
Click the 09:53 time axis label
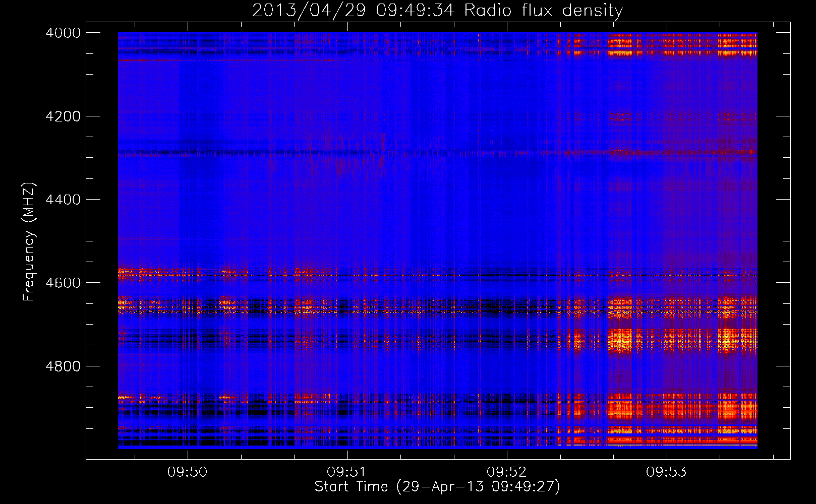pos(666,472)
